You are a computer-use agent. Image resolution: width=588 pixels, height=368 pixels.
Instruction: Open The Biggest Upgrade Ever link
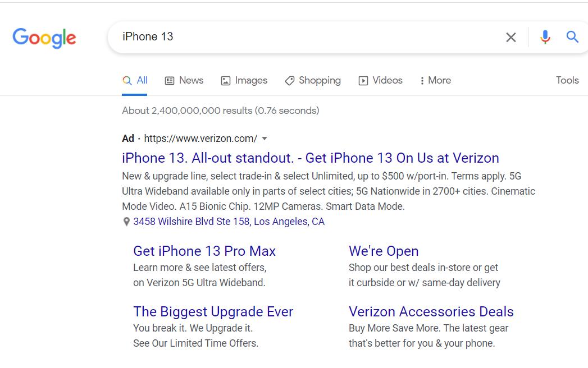click(213, 311)
